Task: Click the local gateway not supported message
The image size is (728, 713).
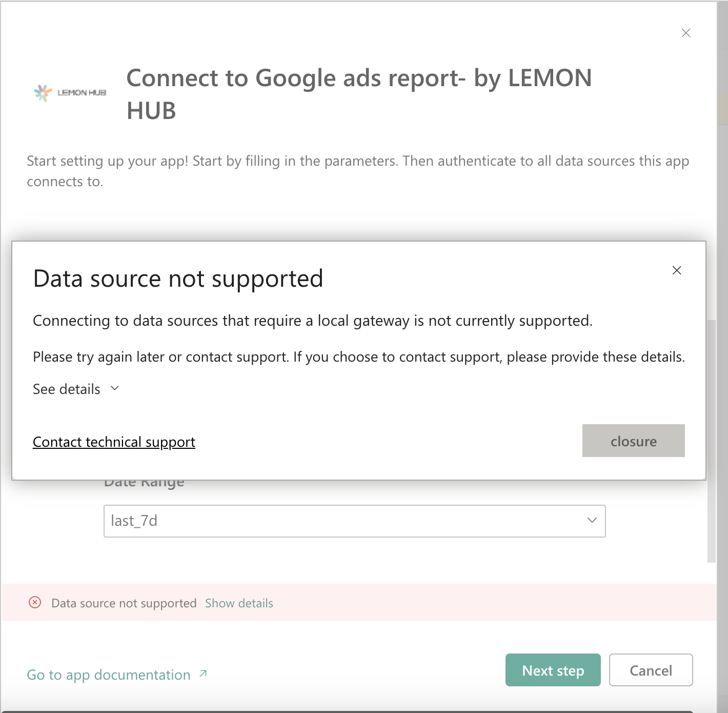Action: click(x=313, y=321)
